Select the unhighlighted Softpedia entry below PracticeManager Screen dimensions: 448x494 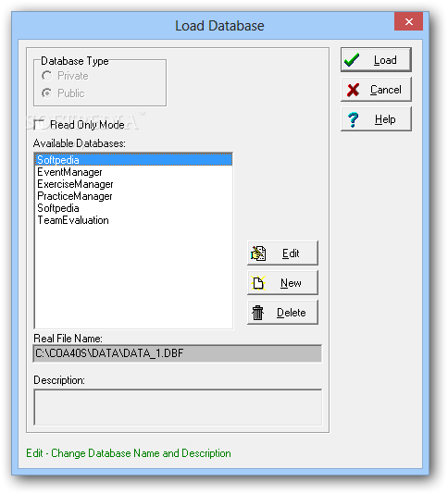(133, 208)
